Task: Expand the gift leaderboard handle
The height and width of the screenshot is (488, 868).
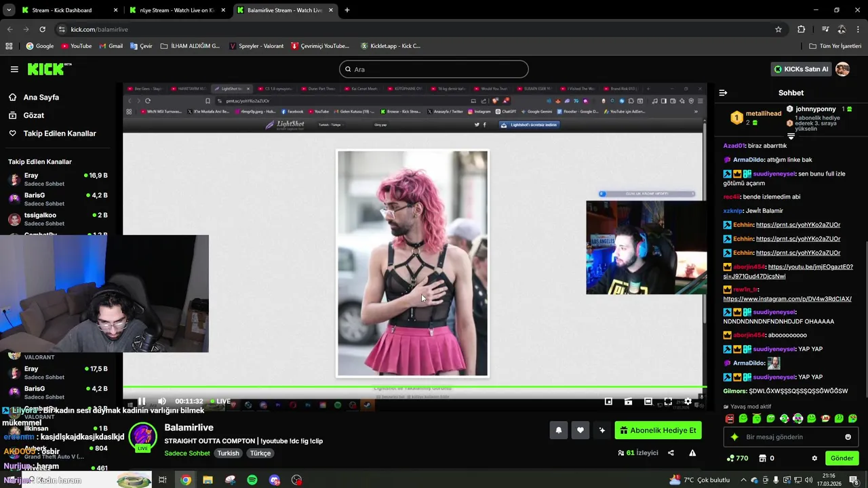Action: [791, 136]
